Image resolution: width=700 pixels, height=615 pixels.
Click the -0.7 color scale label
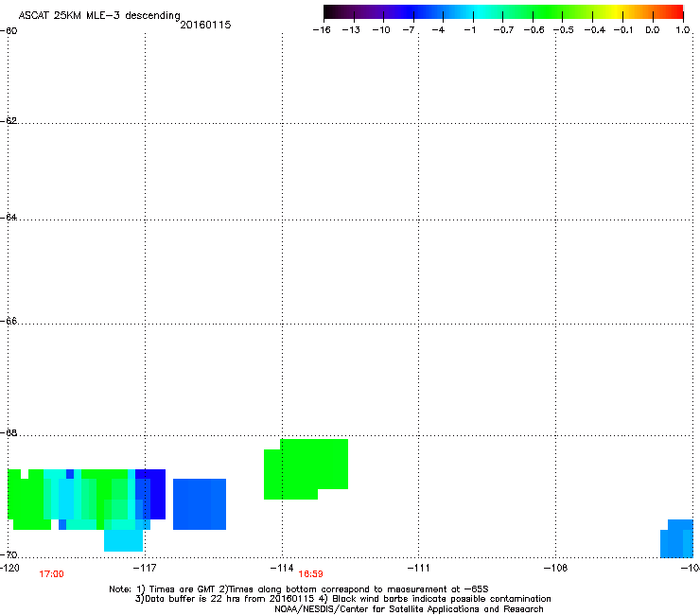point(503,30)
